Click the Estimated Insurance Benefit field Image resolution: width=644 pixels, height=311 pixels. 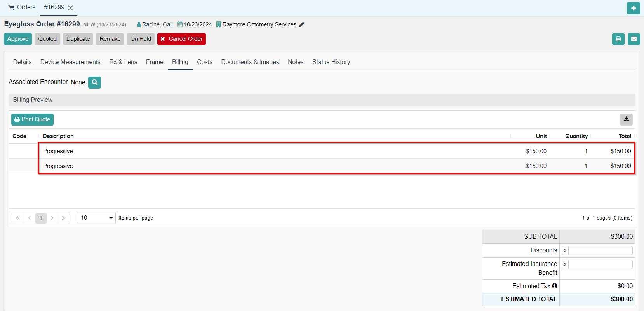coord(600,264)
